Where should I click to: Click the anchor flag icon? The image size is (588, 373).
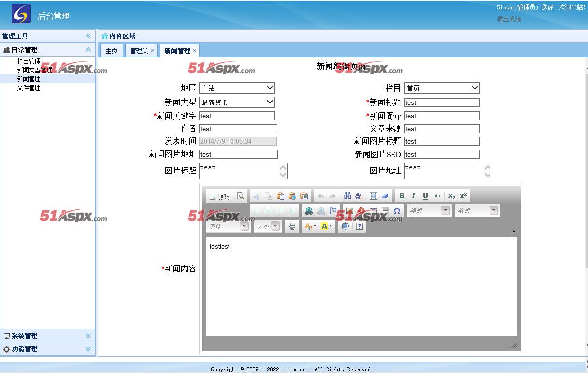point(333,211)
